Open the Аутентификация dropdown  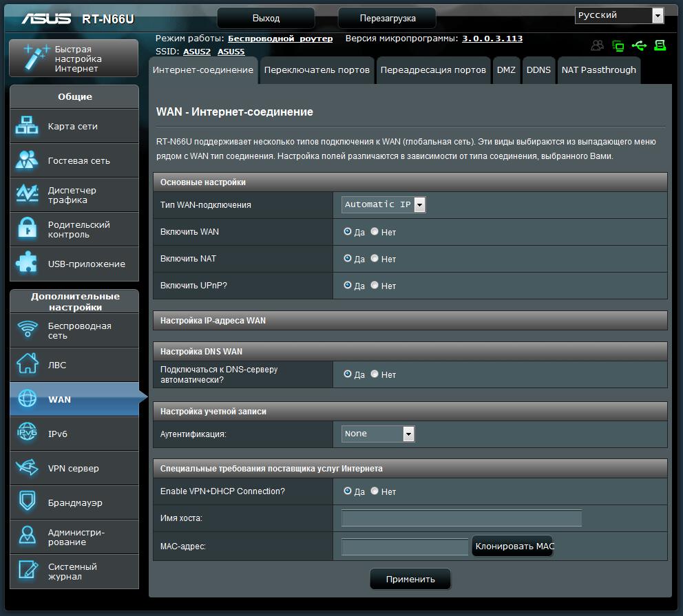tap(378, 434)
